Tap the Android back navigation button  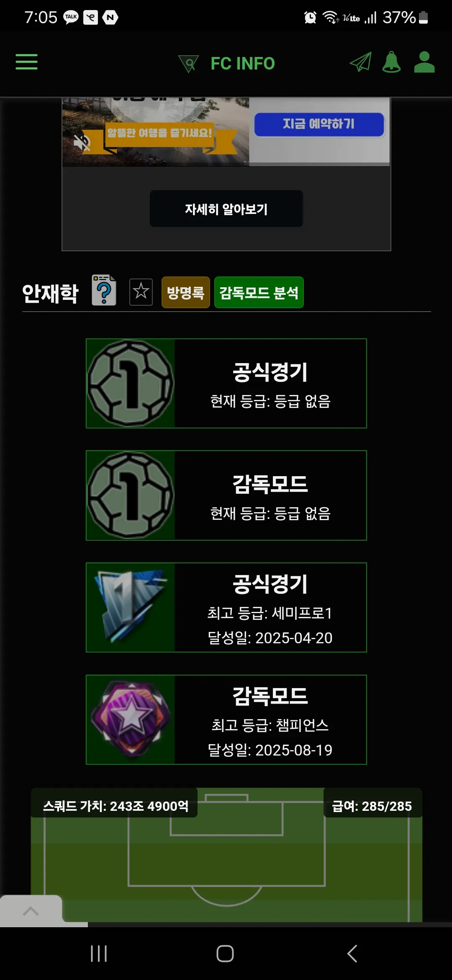click(352, 954)
